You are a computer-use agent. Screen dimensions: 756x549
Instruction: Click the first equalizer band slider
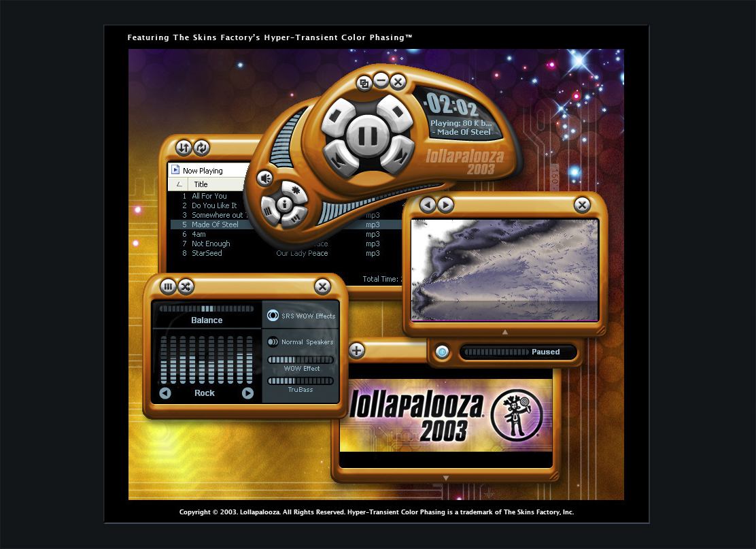(x=163, y=360)
